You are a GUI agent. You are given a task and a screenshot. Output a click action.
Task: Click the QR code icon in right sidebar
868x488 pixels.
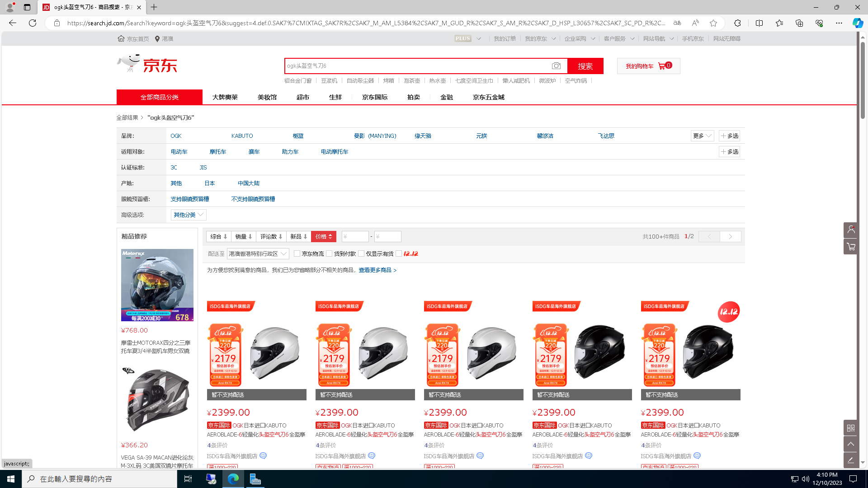coord(851,428)
